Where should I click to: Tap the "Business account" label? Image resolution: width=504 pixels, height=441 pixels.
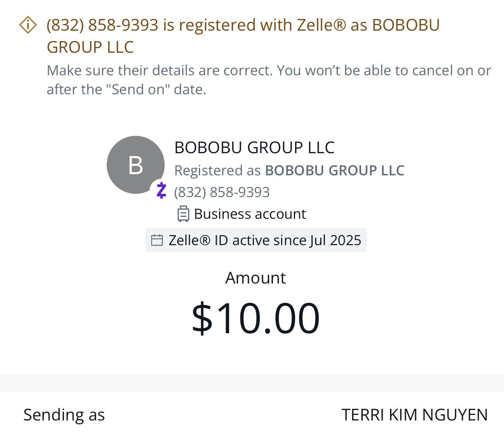point(250,214)
